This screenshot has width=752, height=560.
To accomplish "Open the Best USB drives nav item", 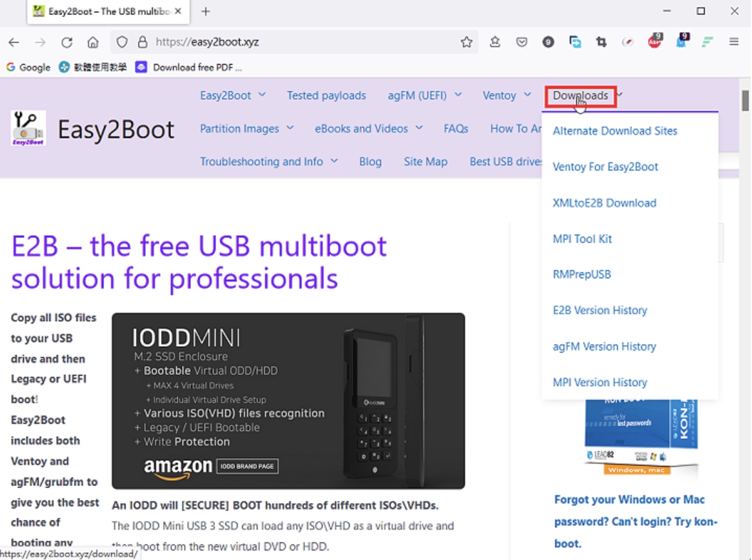I will (x=505, y=162).
